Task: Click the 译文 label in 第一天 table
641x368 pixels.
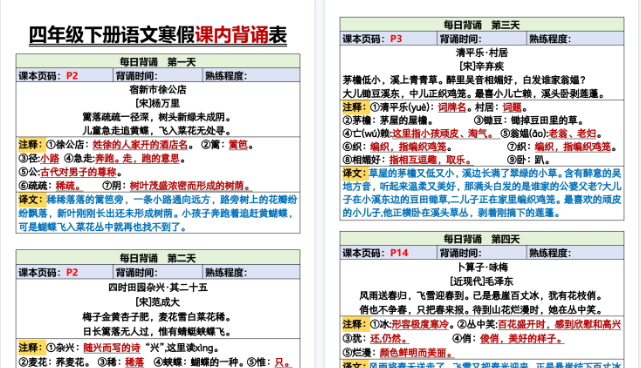Action: pyautogui.click(x=31, y=200)
